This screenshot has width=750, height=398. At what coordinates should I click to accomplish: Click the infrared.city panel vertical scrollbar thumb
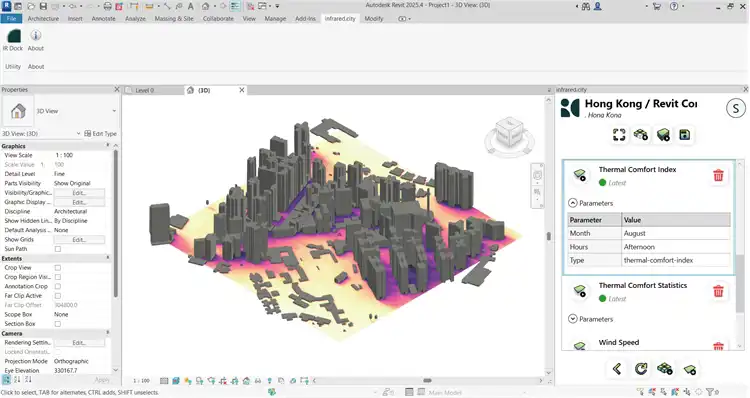click(740, 283)
